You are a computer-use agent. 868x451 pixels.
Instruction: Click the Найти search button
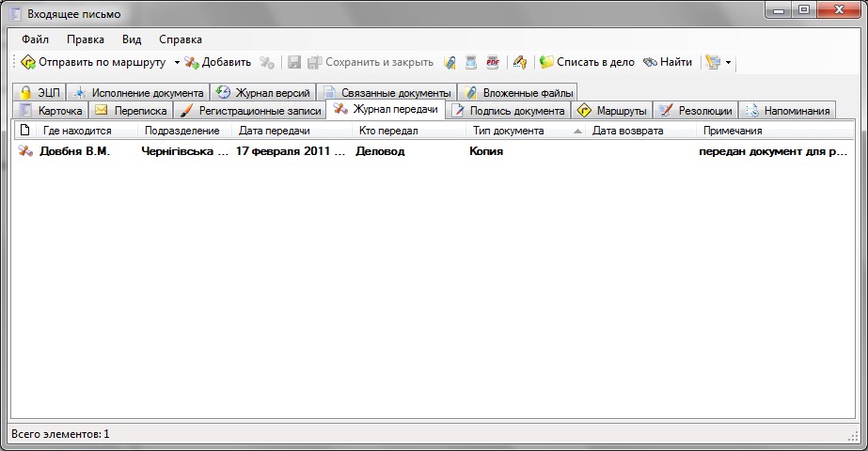click(x=668, y=62)
